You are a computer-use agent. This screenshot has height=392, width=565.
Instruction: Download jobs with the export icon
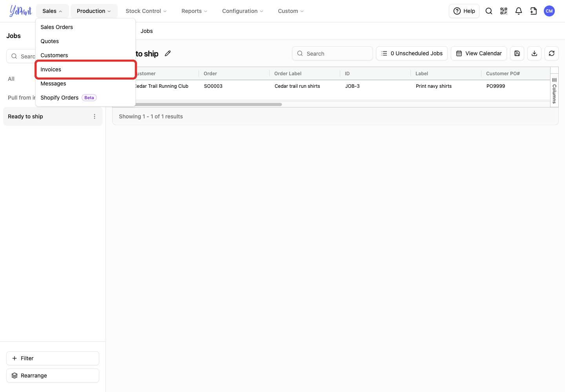point(534,53)
